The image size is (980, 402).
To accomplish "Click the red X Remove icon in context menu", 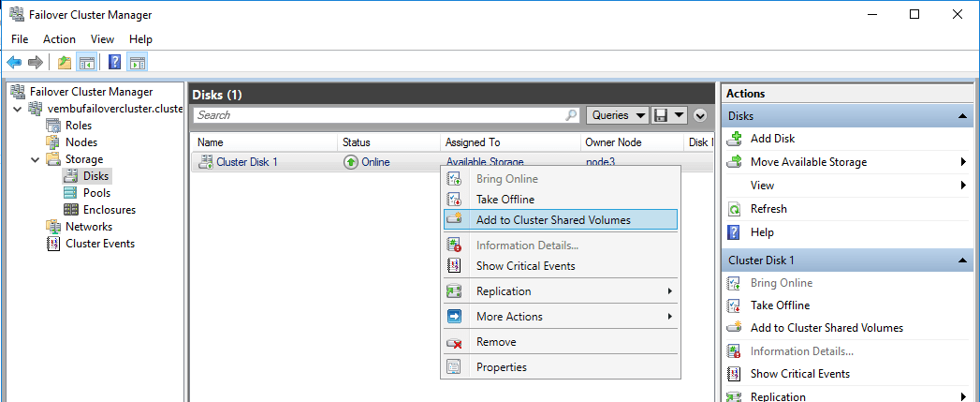I will click(x=454, y=343).
